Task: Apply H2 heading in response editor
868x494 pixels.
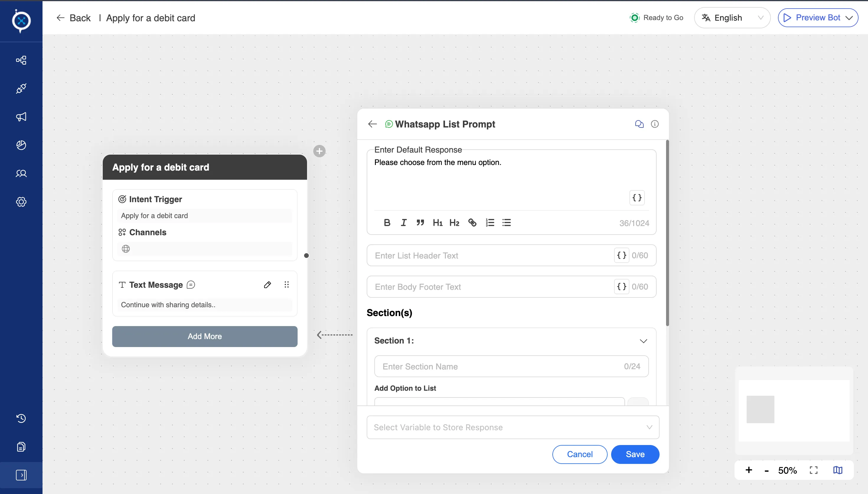Action: click(454, 223)
